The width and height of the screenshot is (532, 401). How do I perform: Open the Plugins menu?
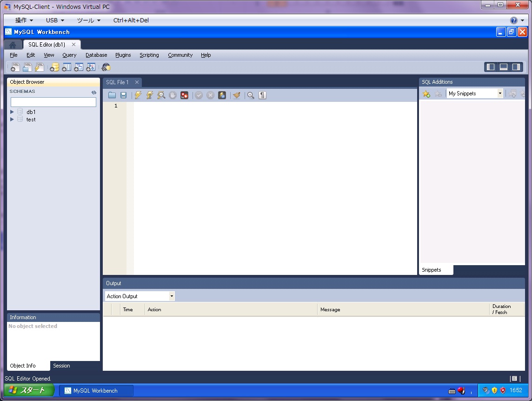tap(123, 55)
